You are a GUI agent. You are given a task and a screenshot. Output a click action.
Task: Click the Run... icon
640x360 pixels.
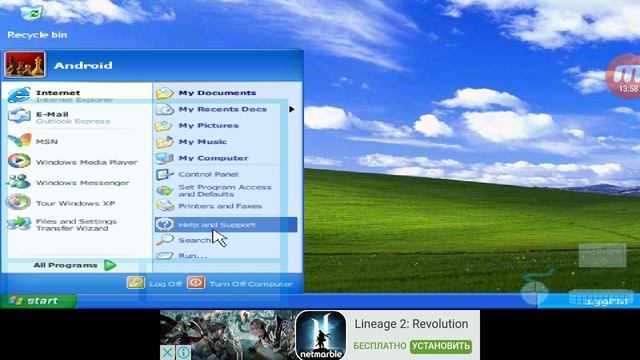pos(165,256)
